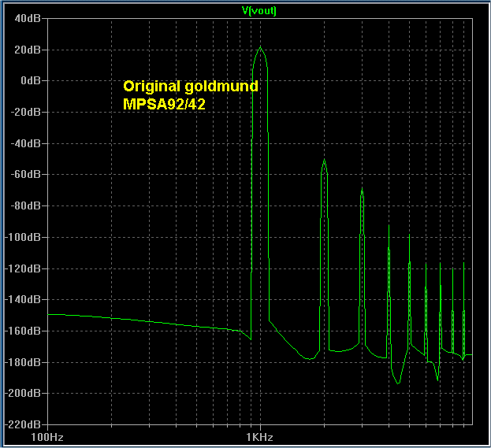491x448 pixels.
Task: Click the -20dB axis label
Action: (26, 112)
